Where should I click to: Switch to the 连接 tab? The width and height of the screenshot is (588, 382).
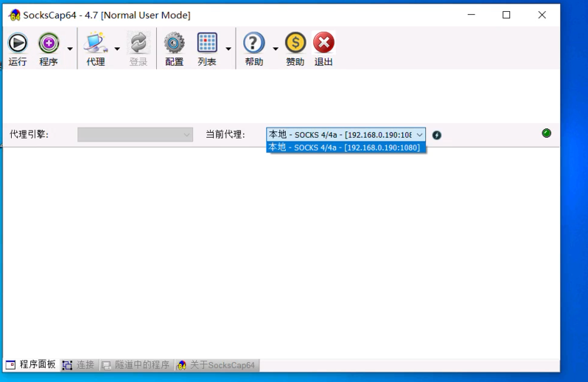point(79,365)
